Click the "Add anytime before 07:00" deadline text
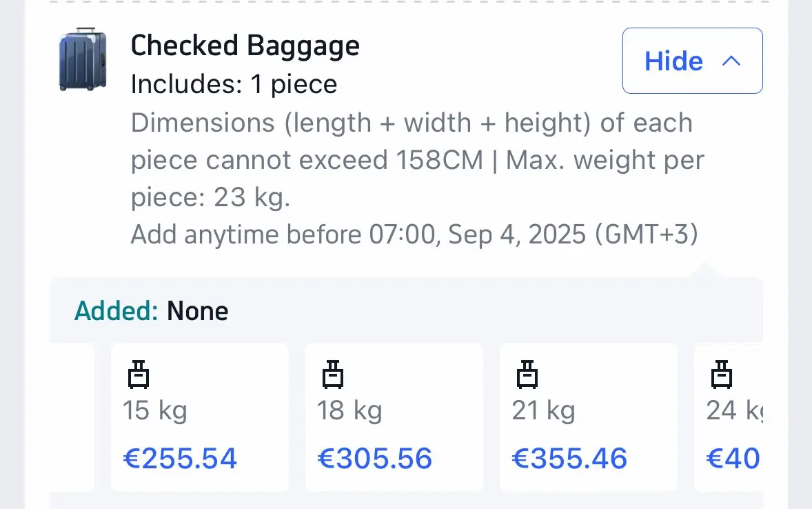Image resolution: width=812 pixels, height=509 pixels. (414, 235)
